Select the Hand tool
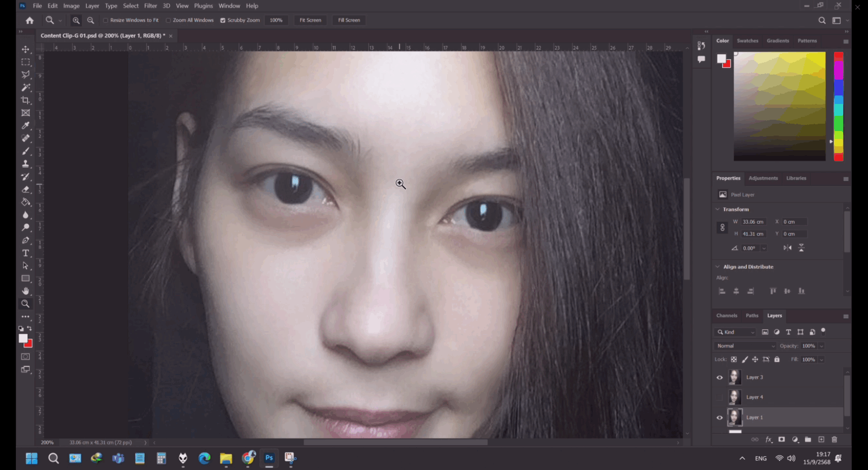Screen dimensions: 868x470 tap(25, 291)
